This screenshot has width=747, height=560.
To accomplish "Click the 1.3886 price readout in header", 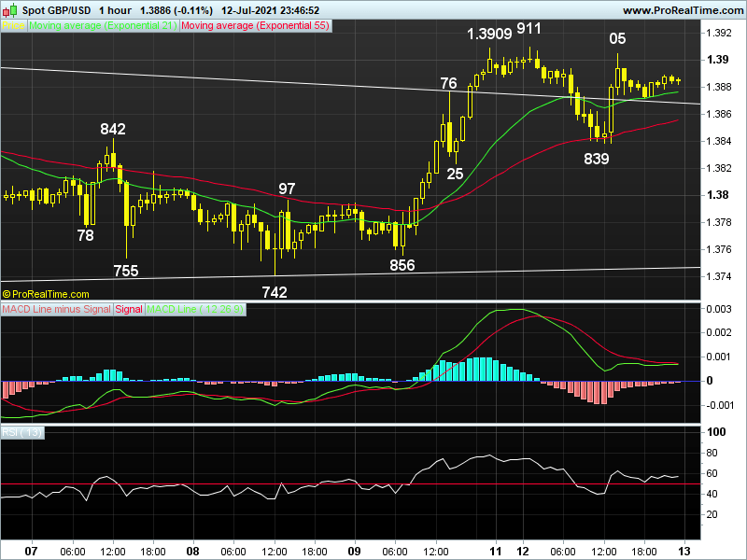I will tap(154, 8).
